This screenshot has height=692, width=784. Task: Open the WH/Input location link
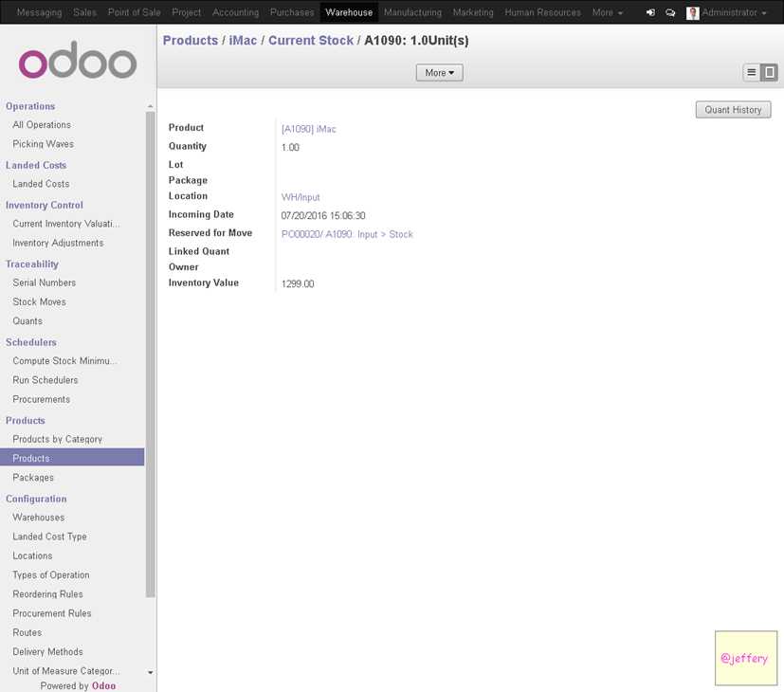click(301, 197)
